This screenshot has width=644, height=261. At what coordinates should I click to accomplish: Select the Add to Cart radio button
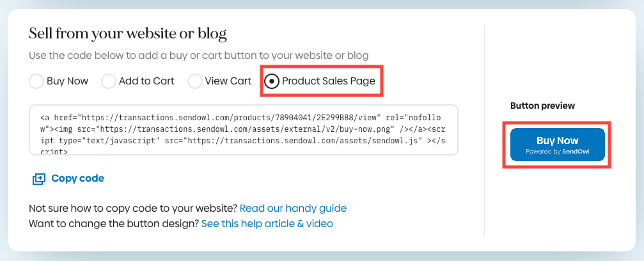click(109, 81)
